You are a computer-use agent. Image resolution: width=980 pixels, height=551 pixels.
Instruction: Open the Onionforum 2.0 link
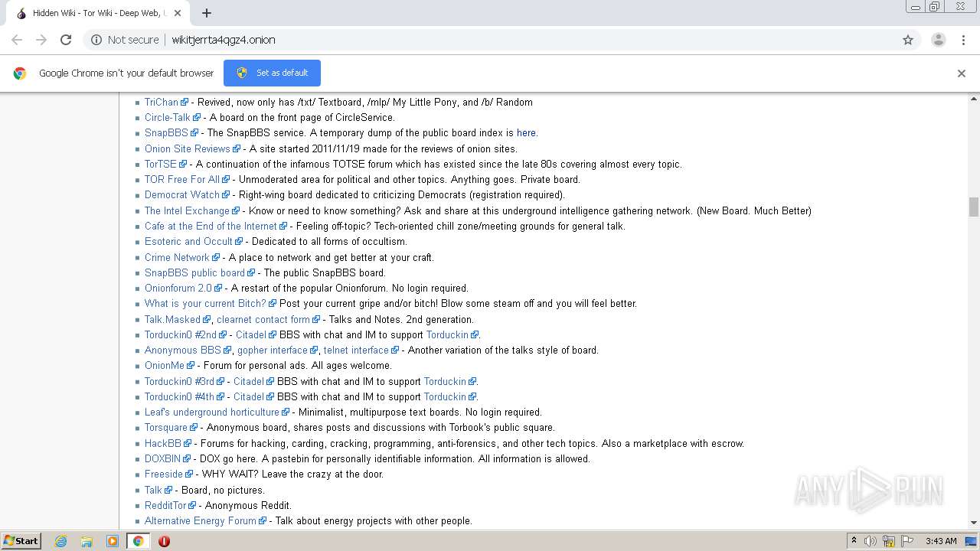pyautogui.click(x=178, y=288)
